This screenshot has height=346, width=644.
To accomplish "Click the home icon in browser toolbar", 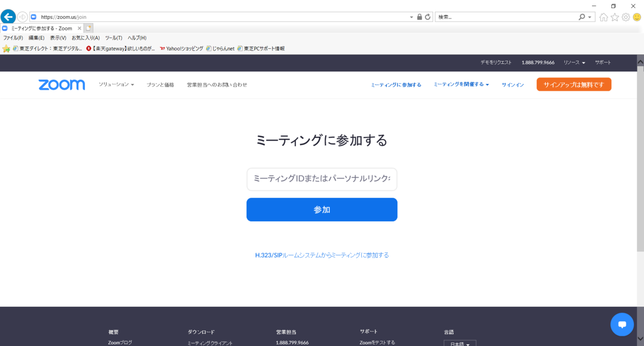I will tap(604, 17).
